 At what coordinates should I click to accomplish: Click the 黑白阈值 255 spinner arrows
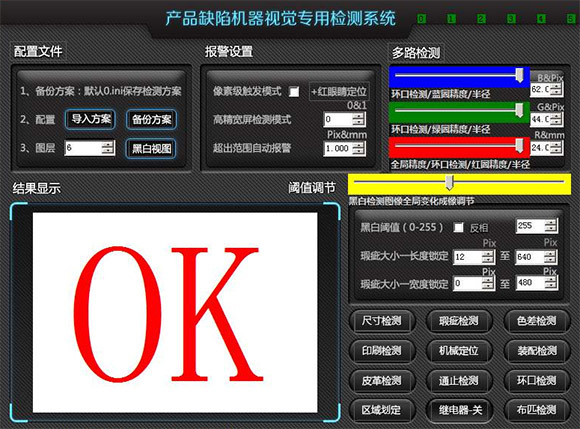550,226
